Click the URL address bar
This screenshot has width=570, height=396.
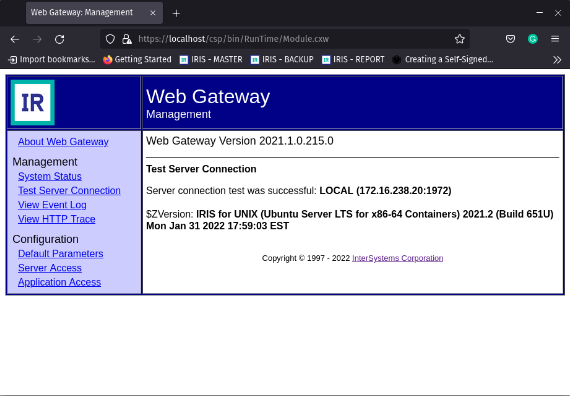[x=285, y=39]
